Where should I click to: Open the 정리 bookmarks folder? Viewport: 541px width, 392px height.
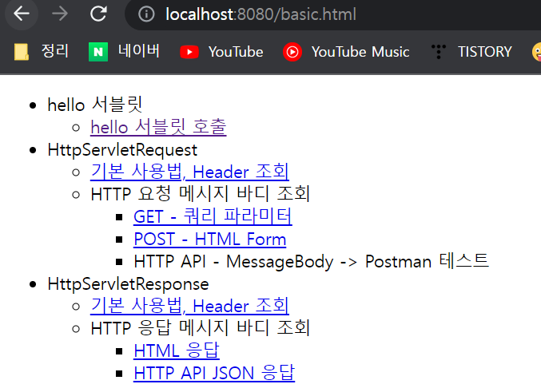pyautogui.click(x=42, y=52)
